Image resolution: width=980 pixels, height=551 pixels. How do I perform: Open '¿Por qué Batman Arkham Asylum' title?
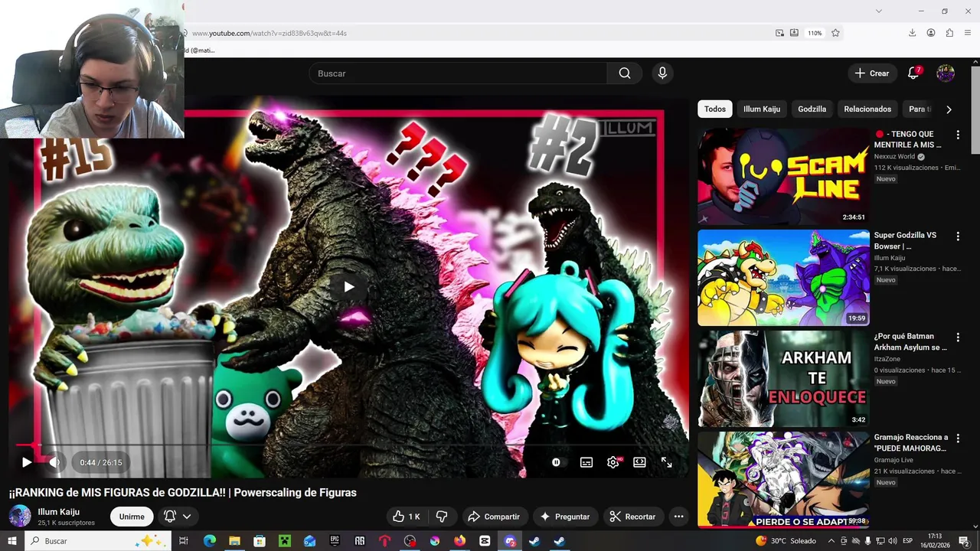pos(910,341)
